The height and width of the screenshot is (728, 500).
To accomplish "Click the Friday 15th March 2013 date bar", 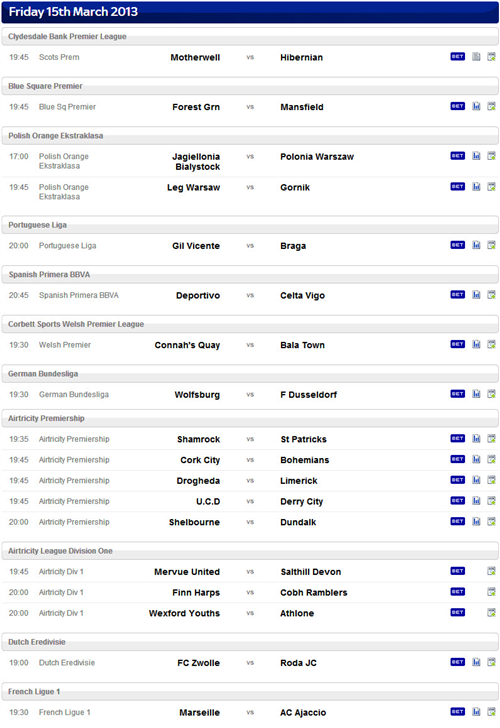I will click(250, 12).
